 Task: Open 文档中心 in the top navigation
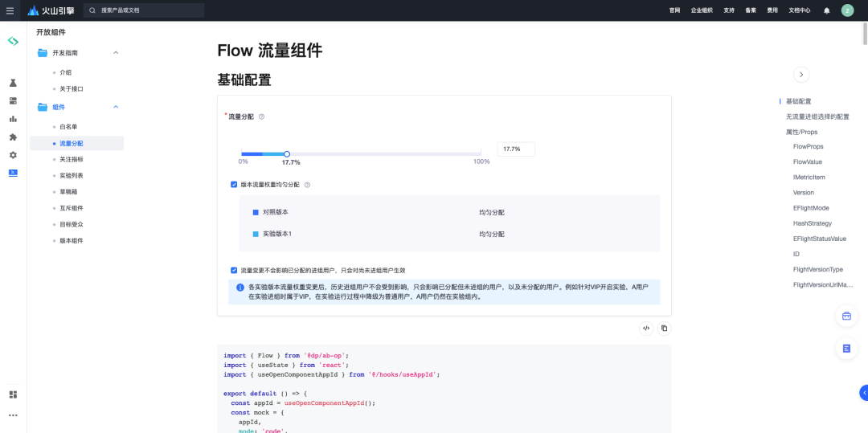[799, 10]
